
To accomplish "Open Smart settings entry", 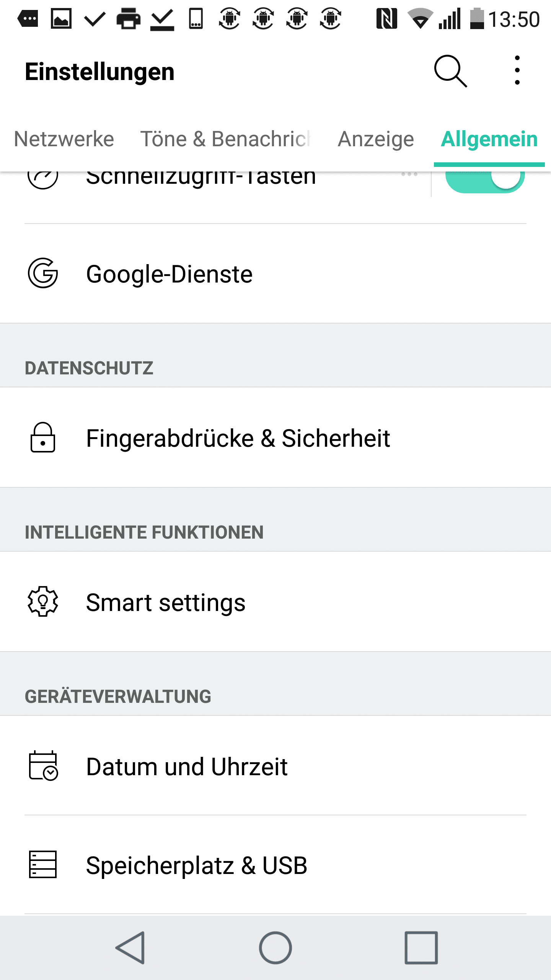I will [166, 603].
